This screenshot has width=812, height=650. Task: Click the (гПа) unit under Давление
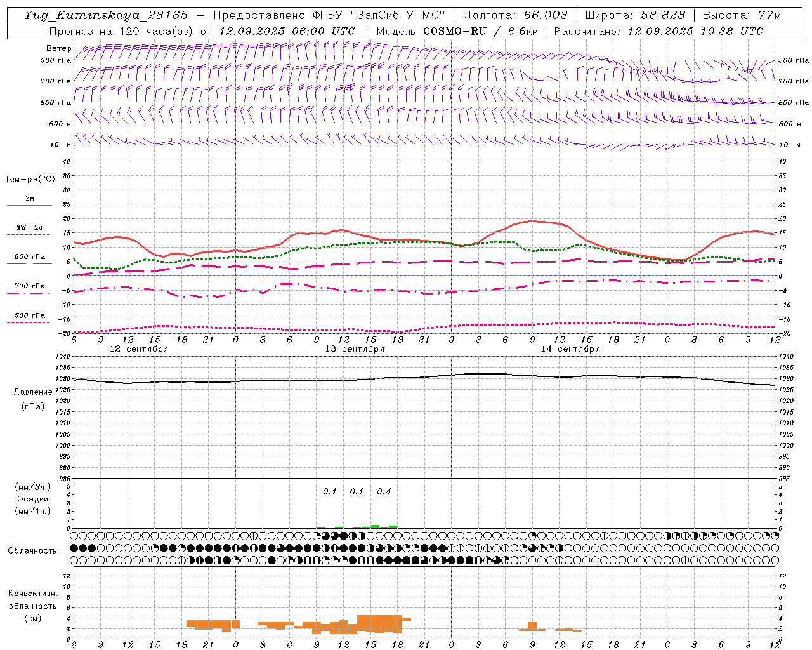pyautogui.click(x=32, y=406)
